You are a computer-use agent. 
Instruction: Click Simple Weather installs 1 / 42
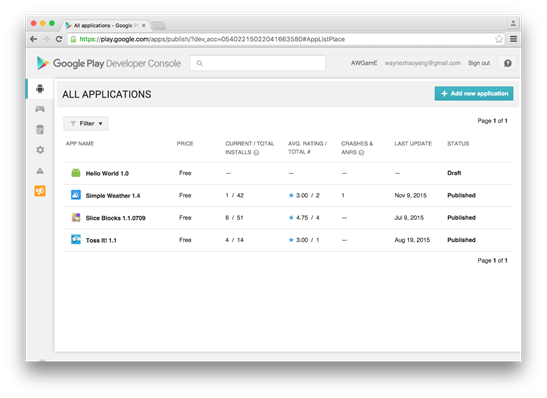point(234,195)
